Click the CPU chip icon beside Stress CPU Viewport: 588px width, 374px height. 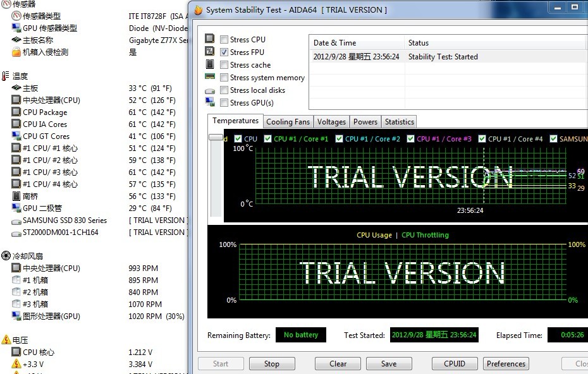[x=210, y=39]
